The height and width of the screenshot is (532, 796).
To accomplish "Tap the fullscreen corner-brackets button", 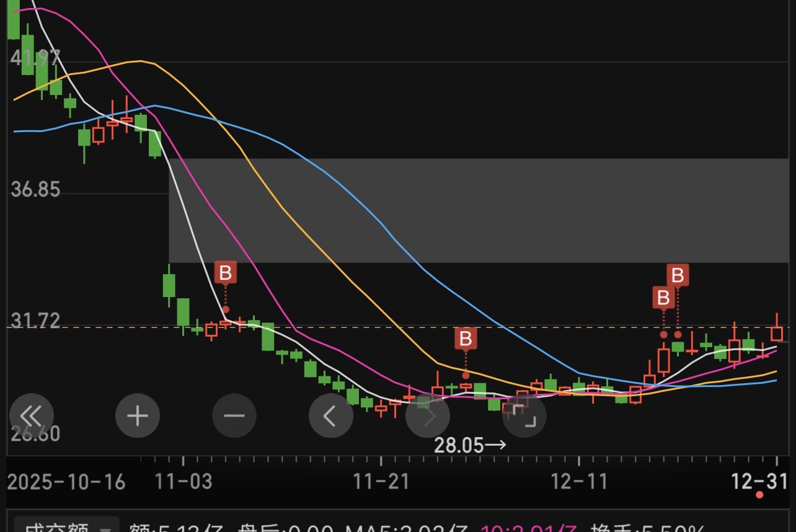I will click(524, 415).
